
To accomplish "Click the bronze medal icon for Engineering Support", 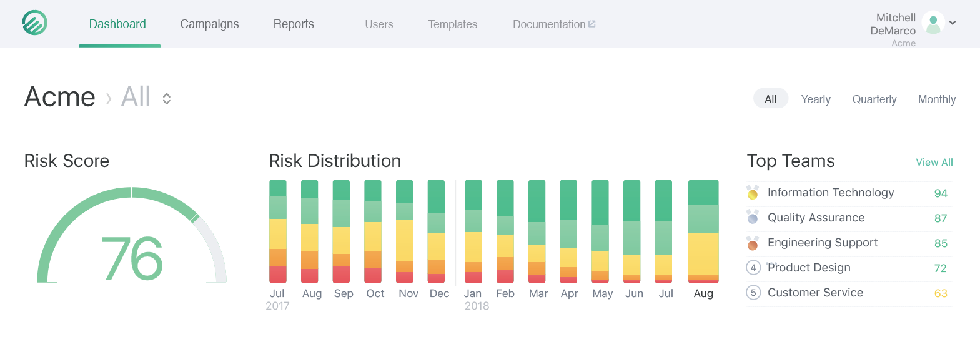I will [x=753, y=243].
